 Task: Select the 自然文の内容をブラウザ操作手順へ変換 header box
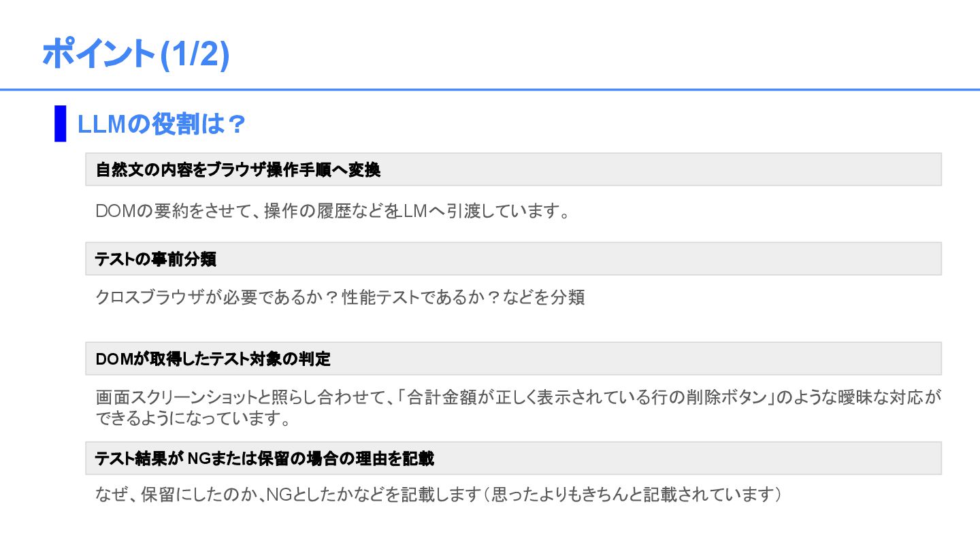click(x=513, y=169)
